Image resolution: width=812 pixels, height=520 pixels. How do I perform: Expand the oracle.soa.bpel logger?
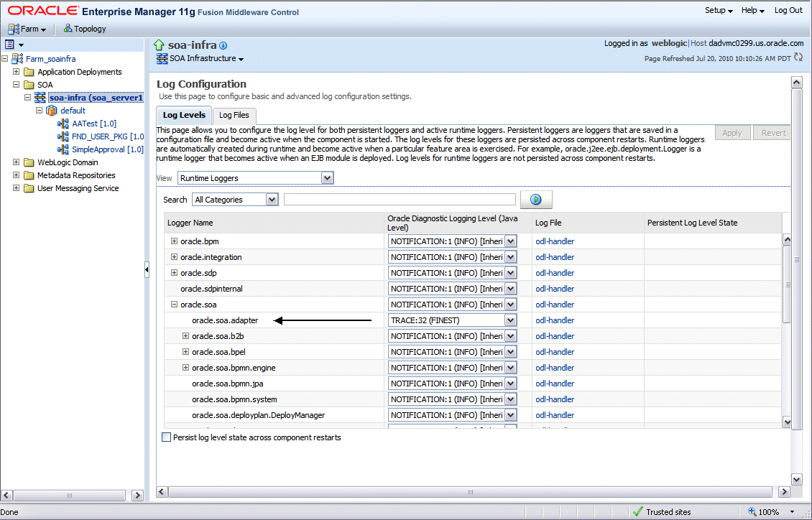185,352
